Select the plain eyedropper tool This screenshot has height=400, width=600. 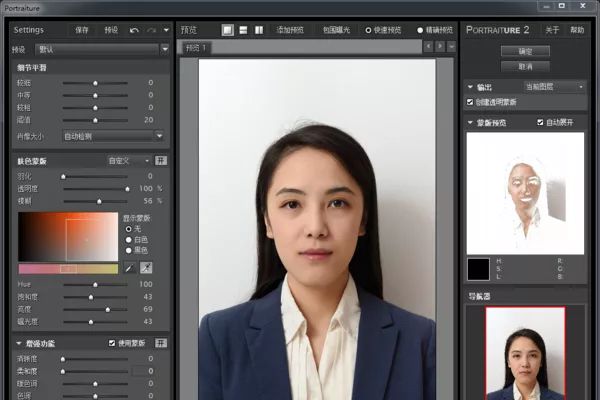[130, 268]
